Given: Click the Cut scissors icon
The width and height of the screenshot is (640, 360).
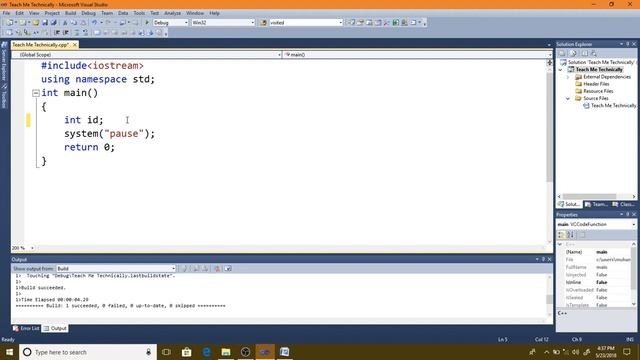Looking at the screenshot, I should [x=64, y=22].
